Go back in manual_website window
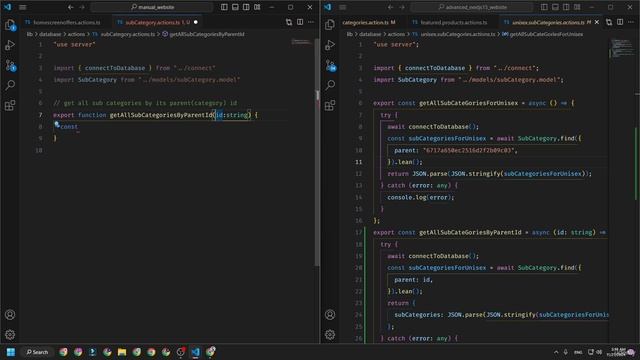Screen dimensions: 640x360 [x=71, y=7]
